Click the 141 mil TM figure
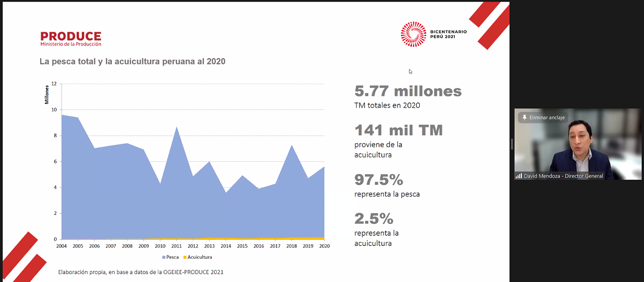Viewport: 644px width, 282px height. pos(398,131)
